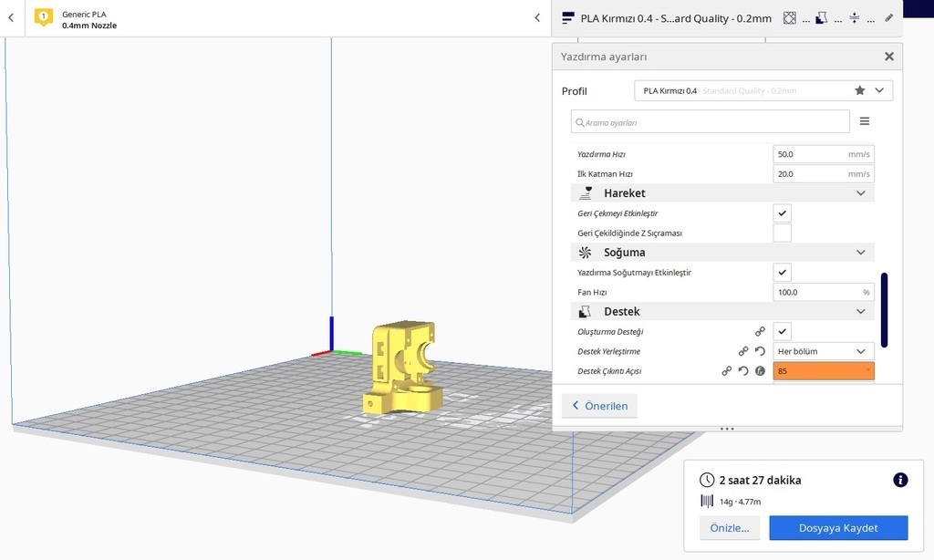Screen dimensions: 934x560
Task: Open the settings visibility hamburger menu
Action: [865, 120]
